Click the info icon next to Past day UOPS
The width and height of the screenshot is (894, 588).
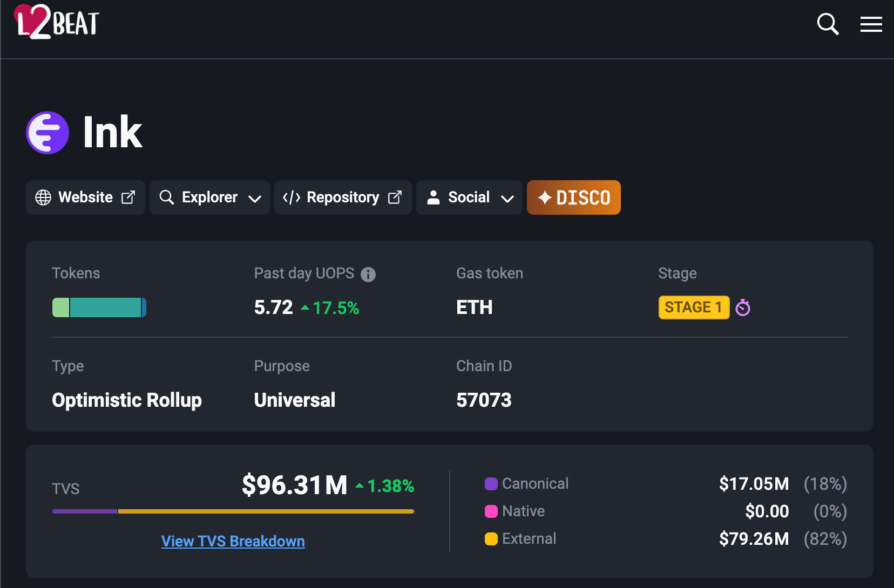click(x=368, y=275)
